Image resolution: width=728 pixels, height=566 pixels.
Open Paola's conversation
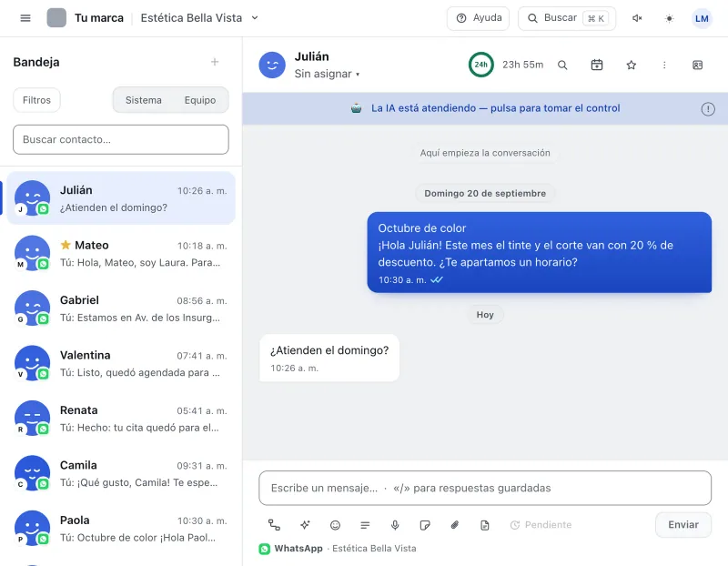click(x=121, y=528)
